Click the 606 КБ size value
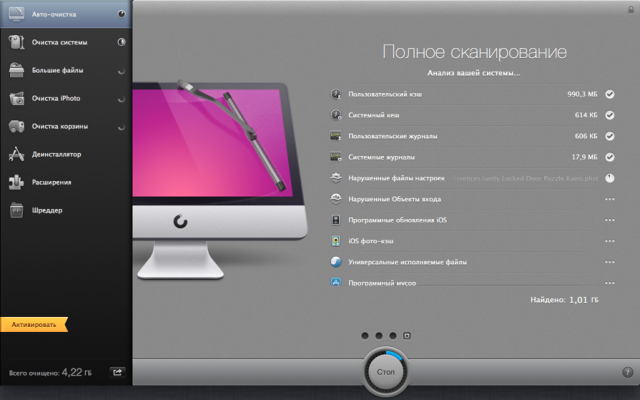The height and width of the screenshot is (400, 640). pyautogui.click(x=586, y=136)
